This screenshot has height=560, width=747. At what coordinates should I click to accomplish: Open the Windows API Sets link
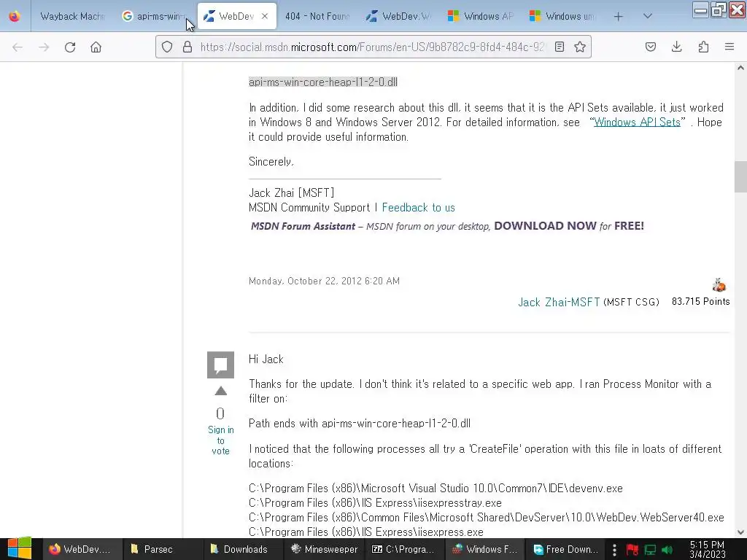[x=637, y=122]
